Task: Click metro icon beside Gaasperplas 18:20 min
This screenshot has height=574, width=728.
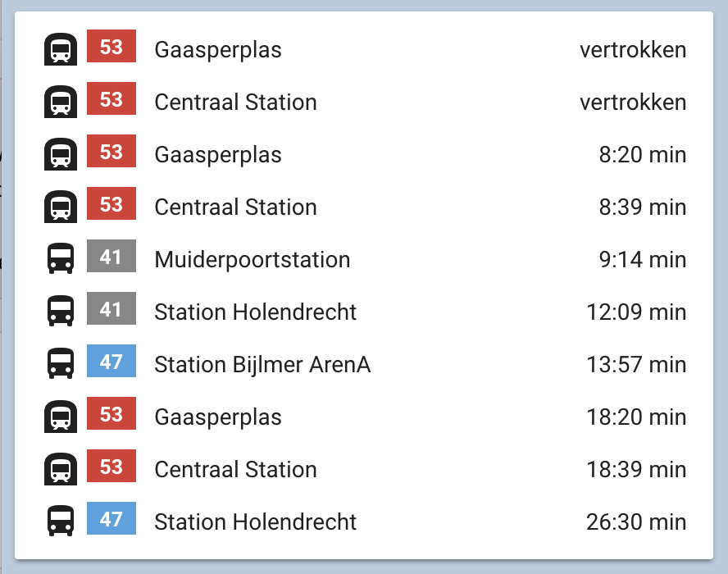Action: click(60, 417)
